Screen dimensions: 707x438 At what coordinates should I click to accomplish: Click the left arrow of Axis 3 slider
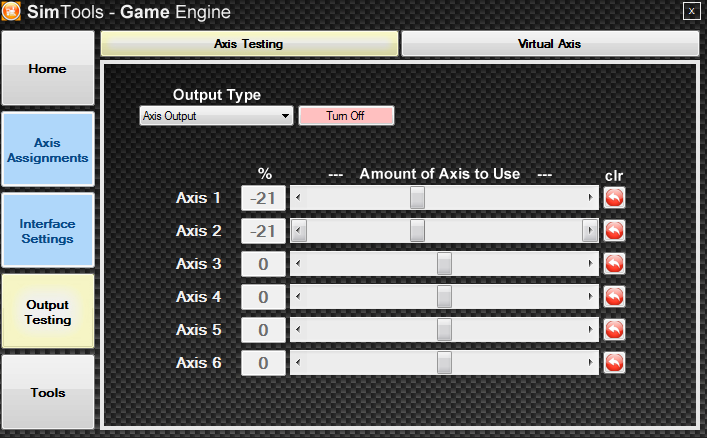[298, 263]
